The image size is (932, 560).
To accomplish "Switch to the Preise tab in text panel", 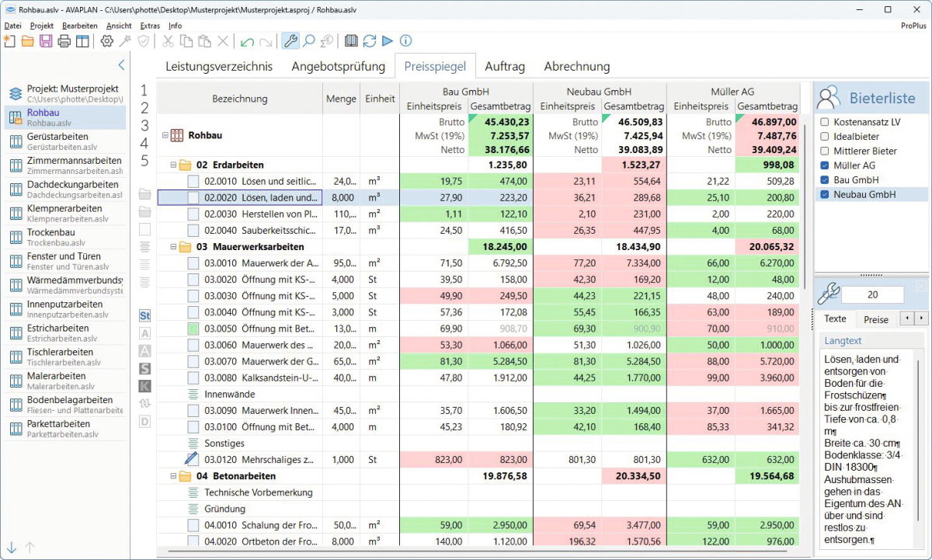I will point(875,319).
